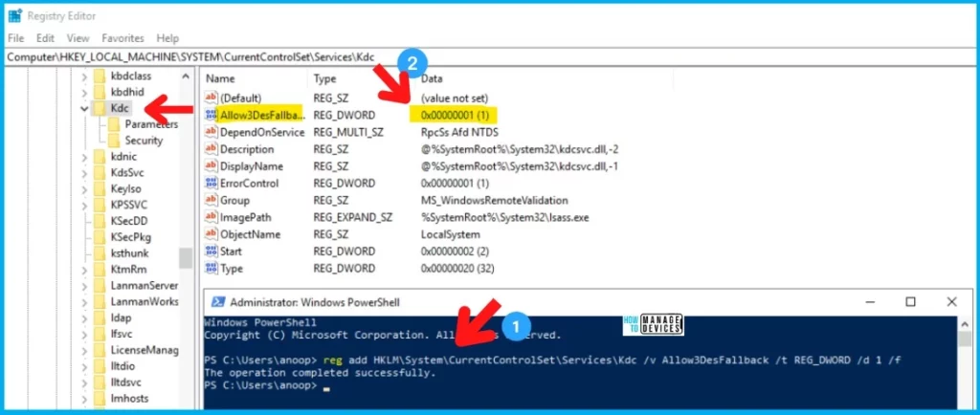Click the ImagePath value icon
The height and width of the screenshot is (415, 980).
tap(212, 217)
